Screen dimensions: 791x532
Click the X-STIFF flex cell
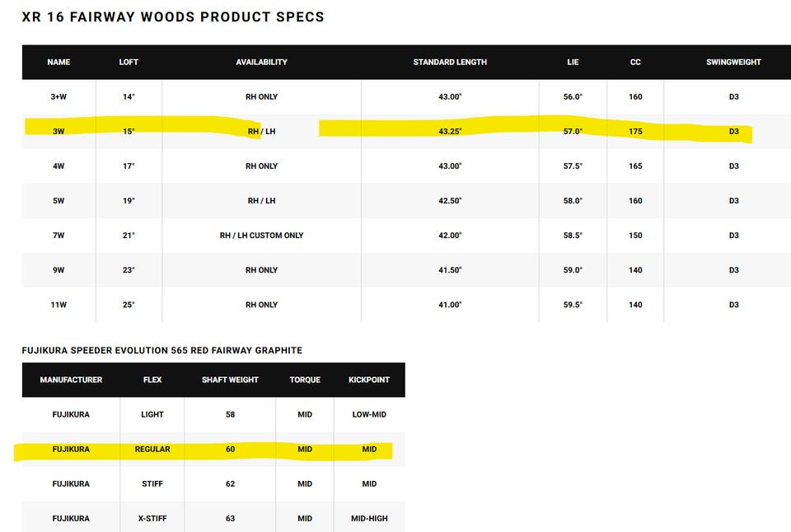[152, 518]
